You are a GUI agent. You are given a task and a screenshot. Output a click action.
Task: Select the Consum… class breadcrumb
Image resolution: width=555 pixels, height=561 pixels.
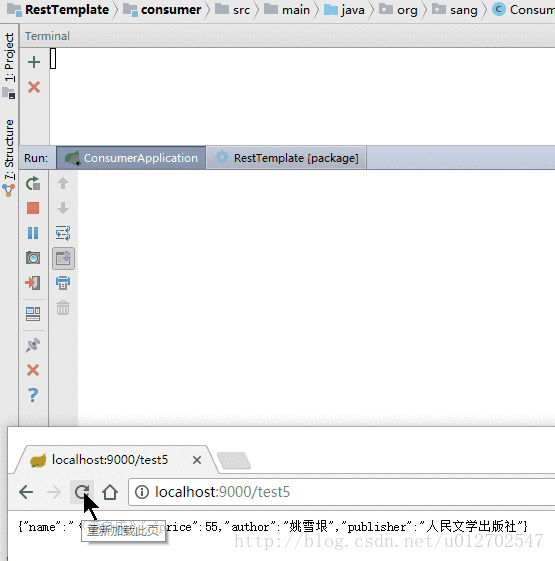pyautogui.click(x=523, y=10)
